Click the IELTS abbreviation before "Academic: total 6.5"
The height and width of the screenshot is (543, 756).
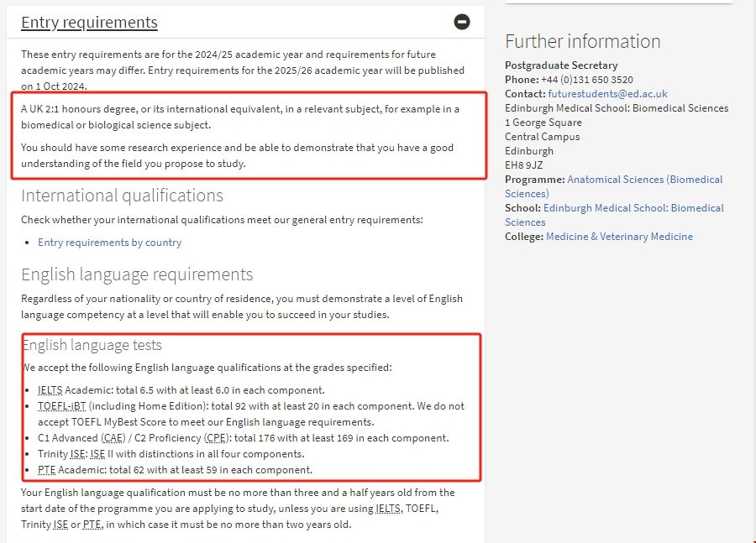[50, 390]
